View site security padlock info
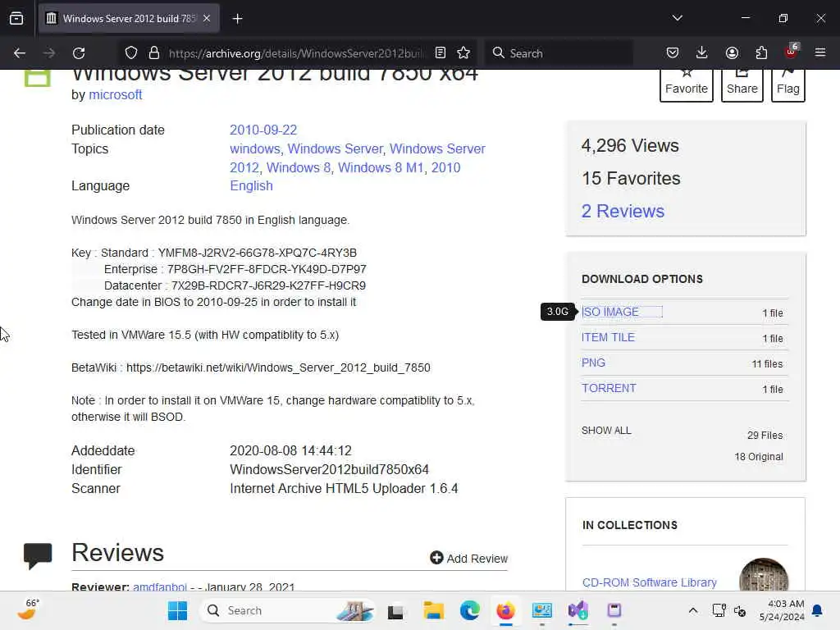Screen dimensions: 840x630 [154, 53]
